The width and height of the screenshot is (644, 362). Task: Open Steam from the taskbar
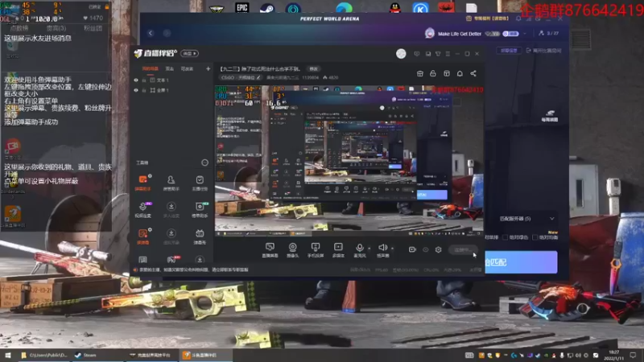point(86,355)
